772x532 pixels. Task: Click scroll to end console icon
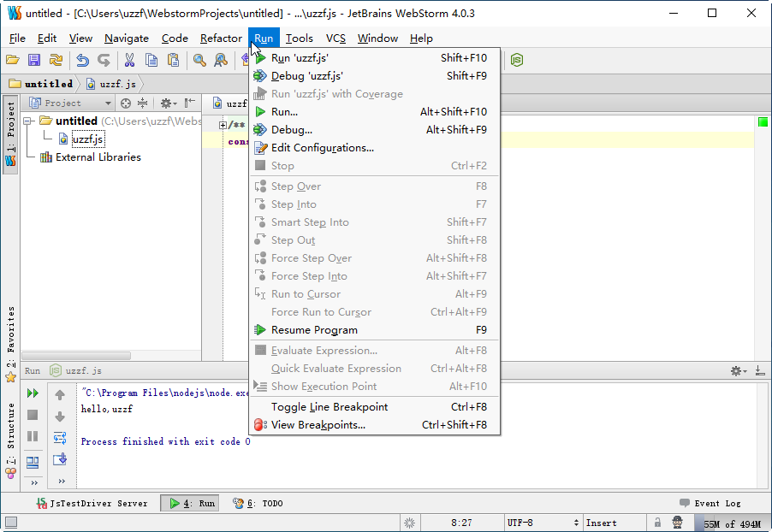(x=60, y=459)
